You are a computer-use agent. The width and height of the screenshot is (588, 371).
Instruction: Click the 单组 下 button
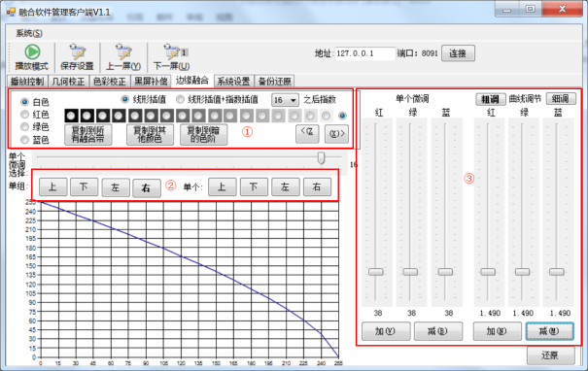pyautogui.click(x=84, y=187)
